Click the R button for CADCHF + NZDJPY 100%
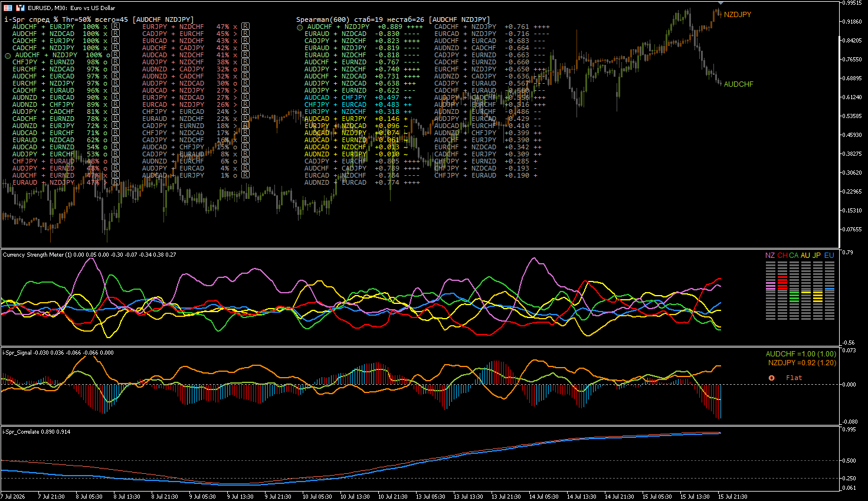The width and height of the screenshot is (868, 501). pos(116,48)
